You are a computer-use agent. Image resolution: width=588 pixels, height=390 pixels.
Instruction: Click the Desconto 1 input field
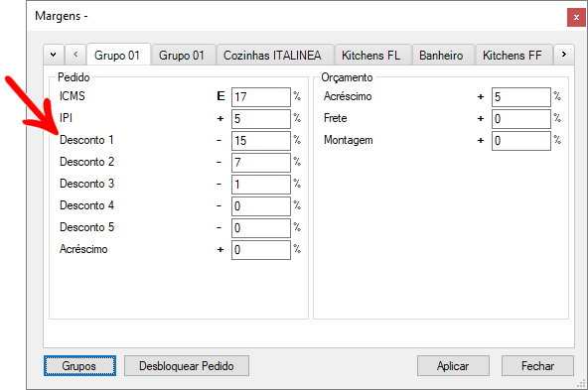point(261,141)
